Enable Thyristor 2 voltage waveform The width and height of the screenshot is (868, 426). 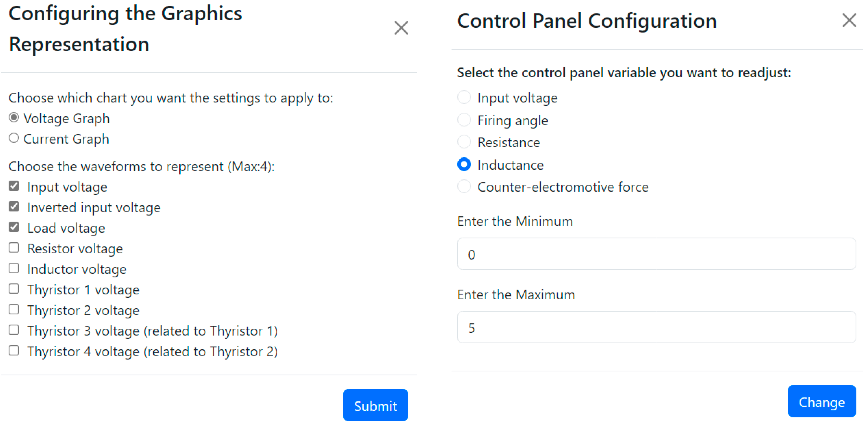click(x=14, y=310)
